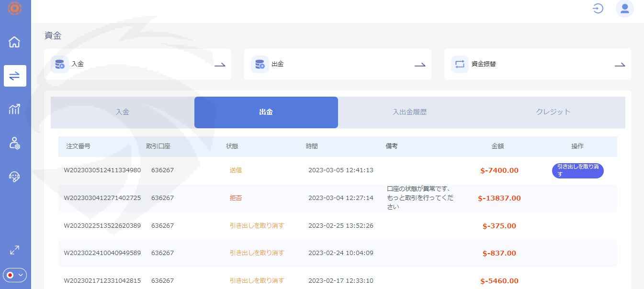Open the user profile avatar icon
644x289 pixels.
point(624,8)
